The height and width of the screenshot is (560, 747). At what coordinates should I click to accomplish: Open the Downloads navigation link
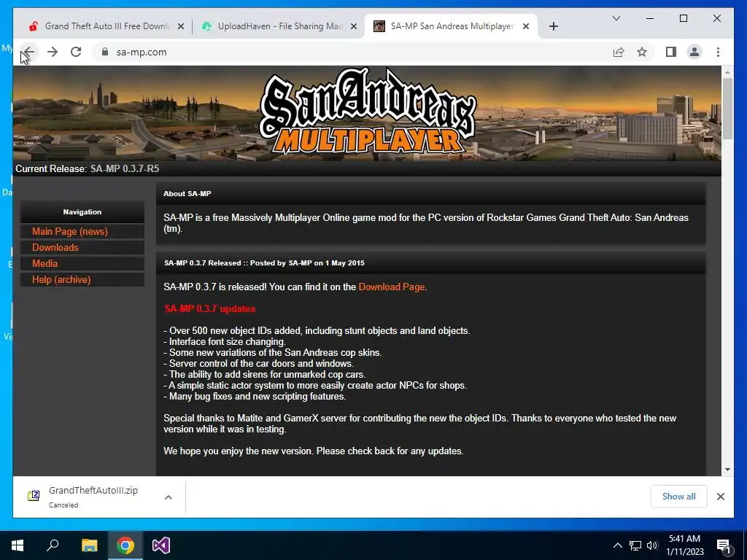pyautogui.click(x=55, y=248)
